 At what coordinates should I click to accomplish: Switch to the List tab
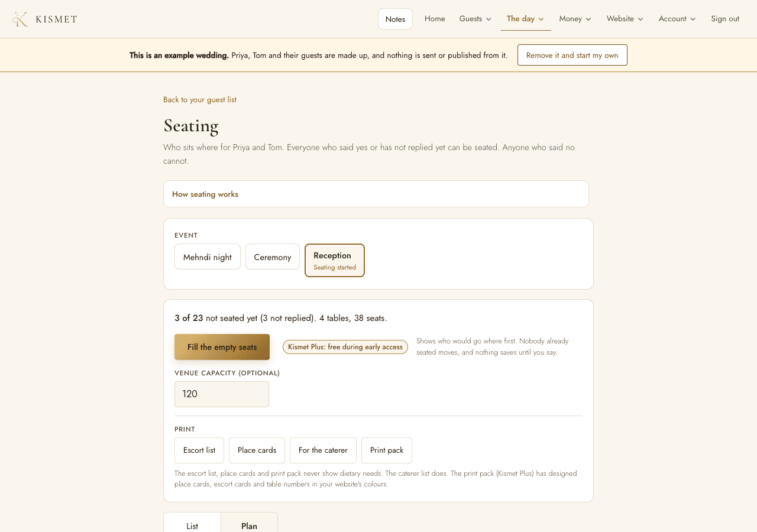(192, 523)
